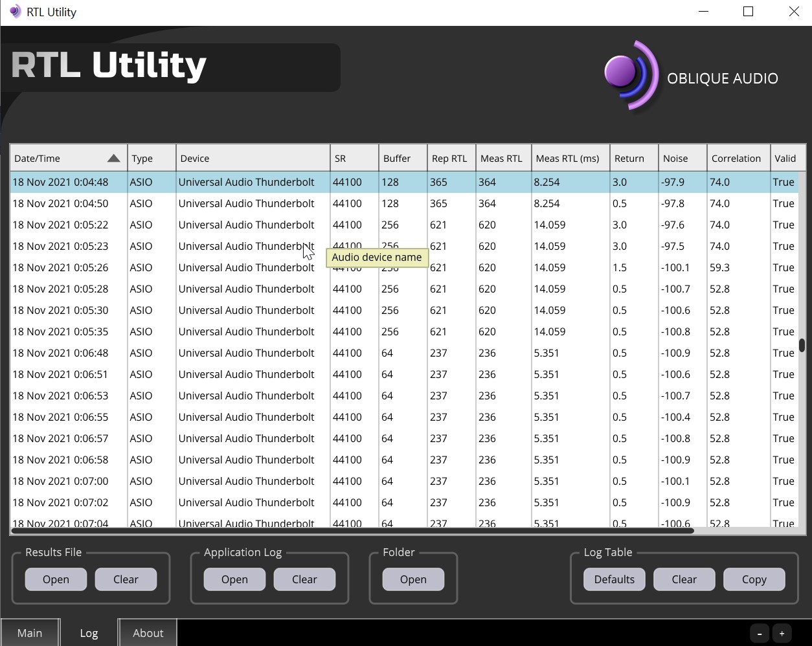Image resolution: width=812 pixels, height=646 pixels.
Task: Clear the Log Table
Action: coord(684,579)
